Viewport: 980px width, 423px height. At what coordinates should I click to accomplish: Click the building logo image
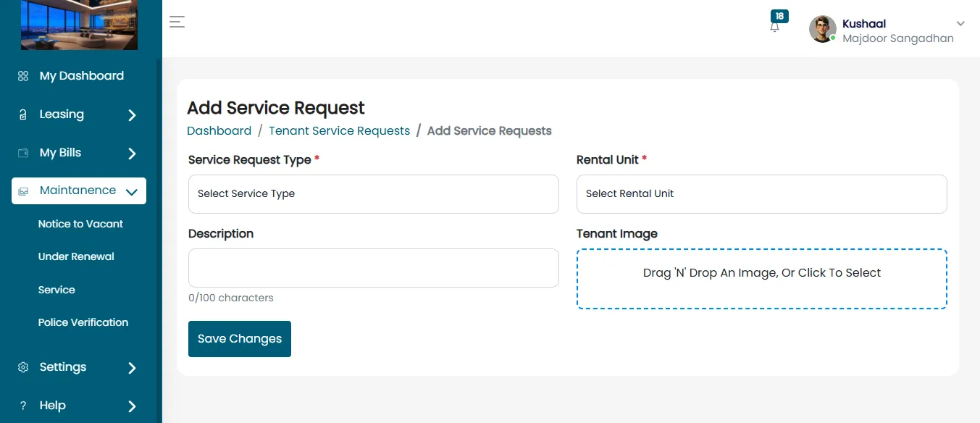point(79,25)
